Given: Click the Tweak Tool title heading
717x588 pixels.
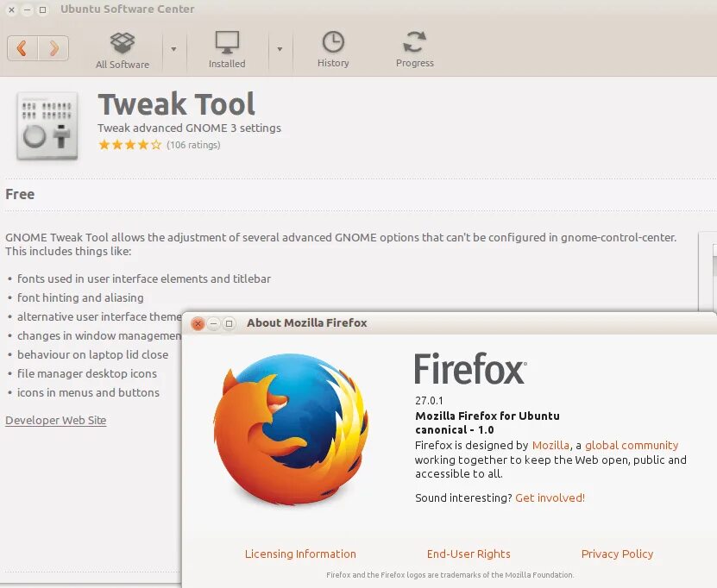Looking at the screenshot, I should click(x=176, y=103).
